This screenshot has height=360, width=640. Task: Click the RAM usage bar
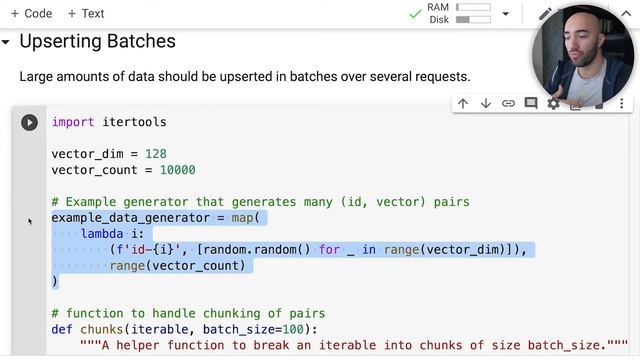tap(473, 7)
